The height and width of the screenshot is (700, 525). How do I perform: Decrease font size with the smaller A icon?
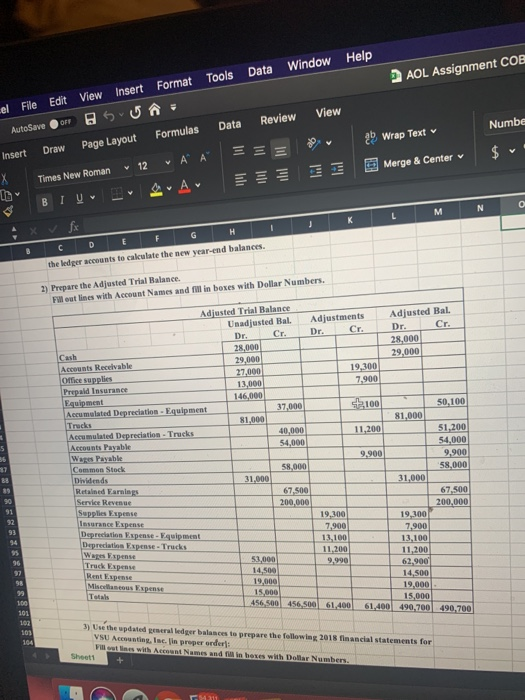204,157
